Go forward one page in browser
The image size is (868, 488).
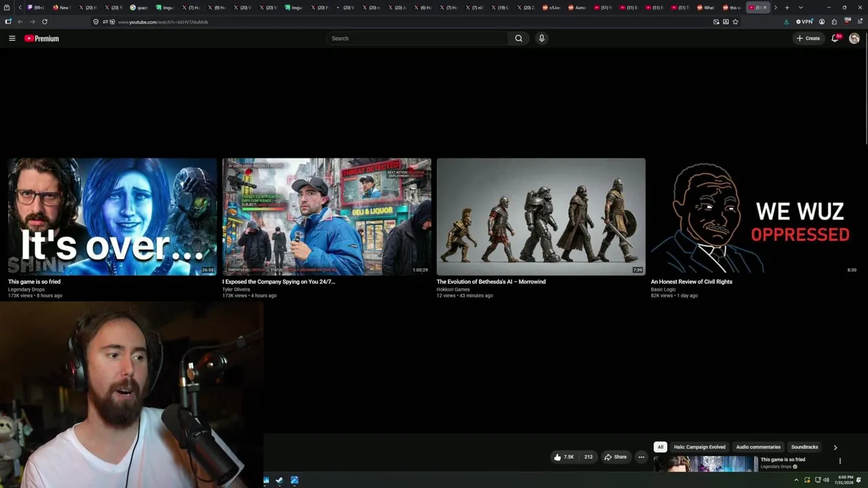point(32,22)
